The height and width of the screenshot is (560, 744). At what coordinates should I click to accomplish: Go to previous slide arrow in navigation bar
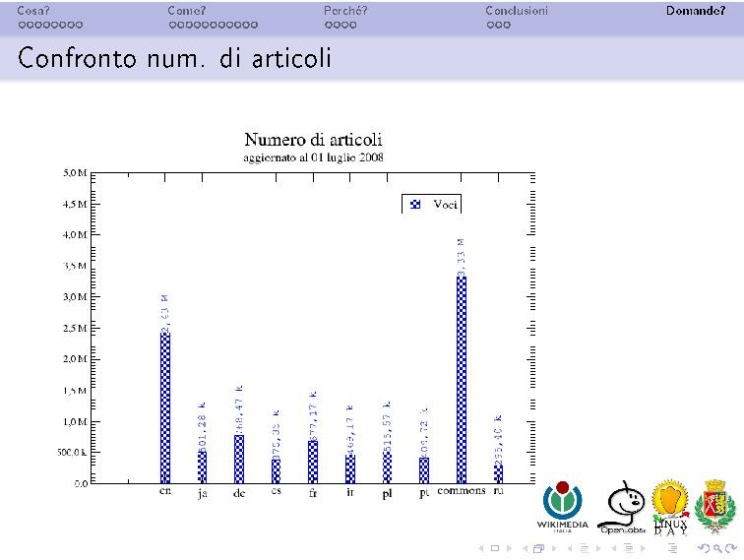point(480,548)
